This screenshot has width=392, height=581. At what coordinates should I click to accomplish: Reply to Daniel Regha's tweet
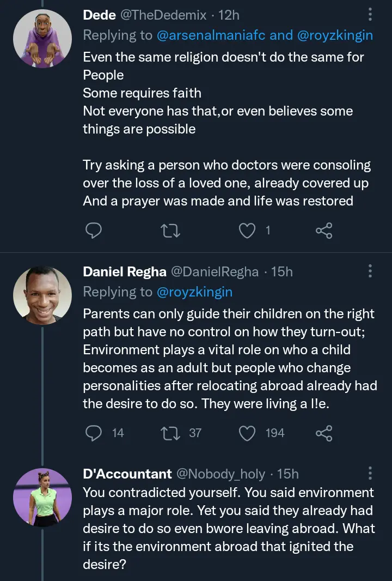coord(94,433)
